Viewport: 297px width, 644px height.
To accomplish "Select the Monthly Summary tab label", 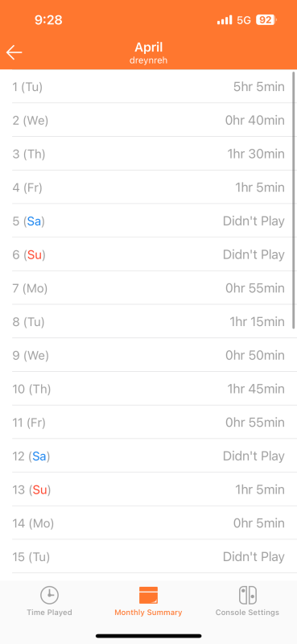I will click(148, 613).
